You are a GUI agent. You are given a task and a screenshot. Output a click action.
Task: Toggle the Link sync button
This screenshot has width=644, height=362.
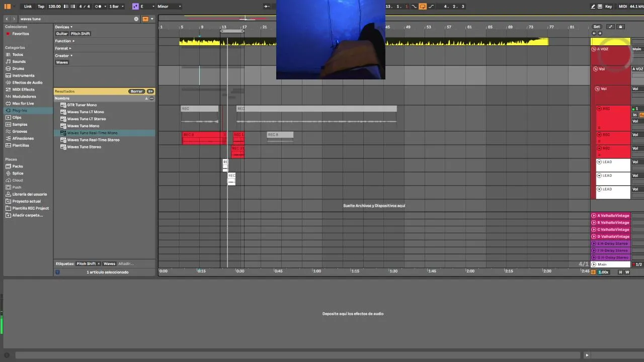click(x=28, y=7)
